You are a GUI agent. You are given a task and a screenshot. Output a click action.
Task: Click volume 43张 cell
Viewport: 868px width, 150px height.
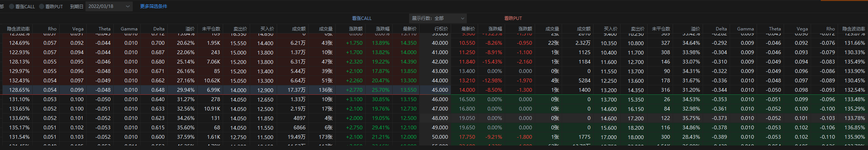point(327,43)
